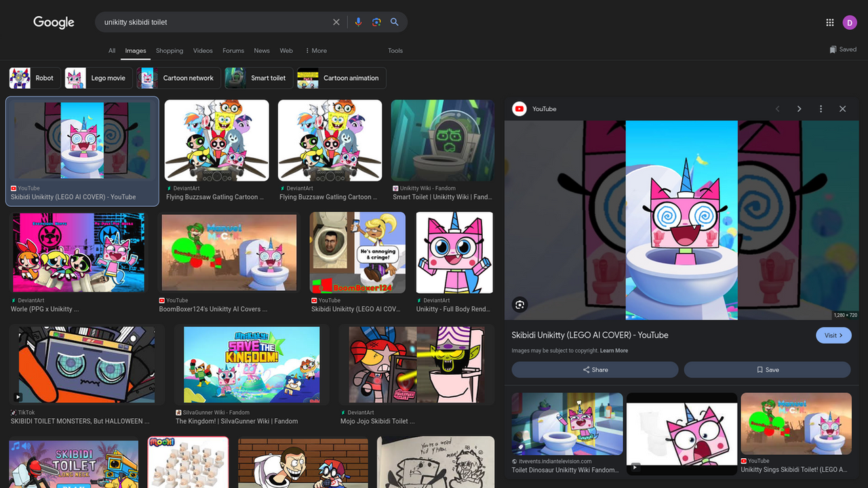The image size is (868, 488).
Task: Filter by Robot chip
Action: (x=34, y=78)
